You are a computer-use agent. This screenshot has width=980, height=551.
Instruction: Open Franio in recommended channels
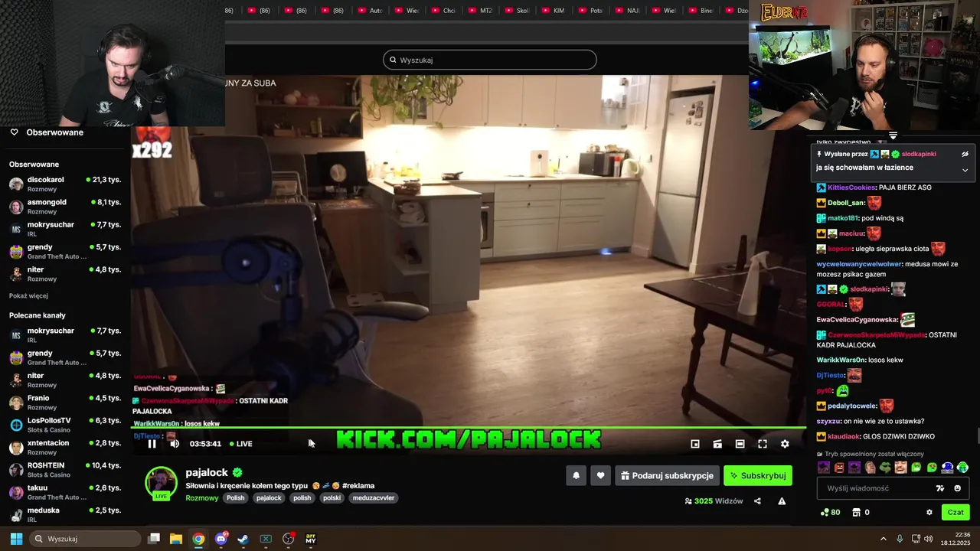65,403
